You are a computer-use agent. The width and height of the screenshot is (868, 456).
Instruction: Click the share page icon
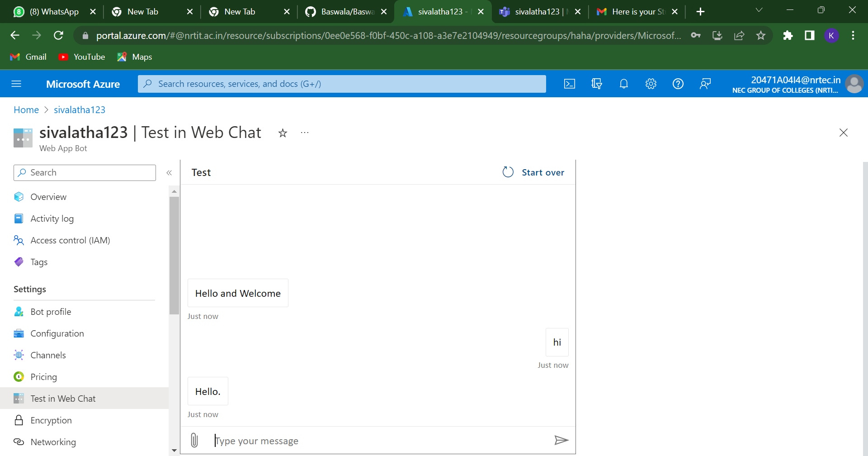coord(739,35)
